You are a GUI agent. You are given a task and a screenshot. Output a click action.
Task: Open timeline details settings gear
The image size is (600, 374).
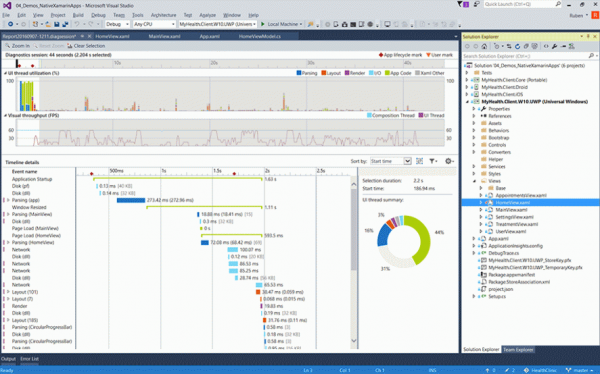point(448,161)
